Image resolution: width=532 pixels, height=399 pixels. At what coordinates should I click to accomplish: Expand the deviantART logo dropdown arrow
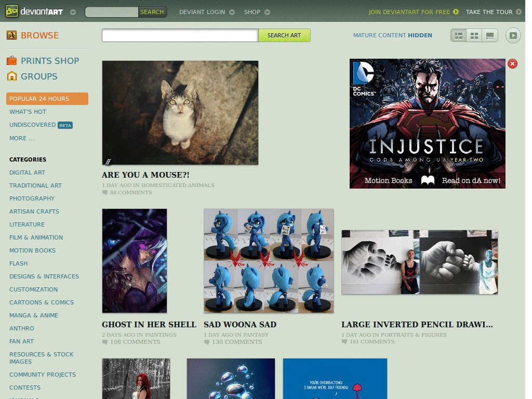click(73, 12)
